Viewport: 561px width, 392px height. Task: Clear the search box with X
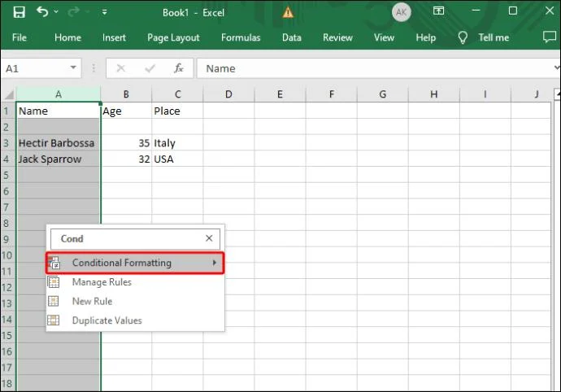point(209,238)
